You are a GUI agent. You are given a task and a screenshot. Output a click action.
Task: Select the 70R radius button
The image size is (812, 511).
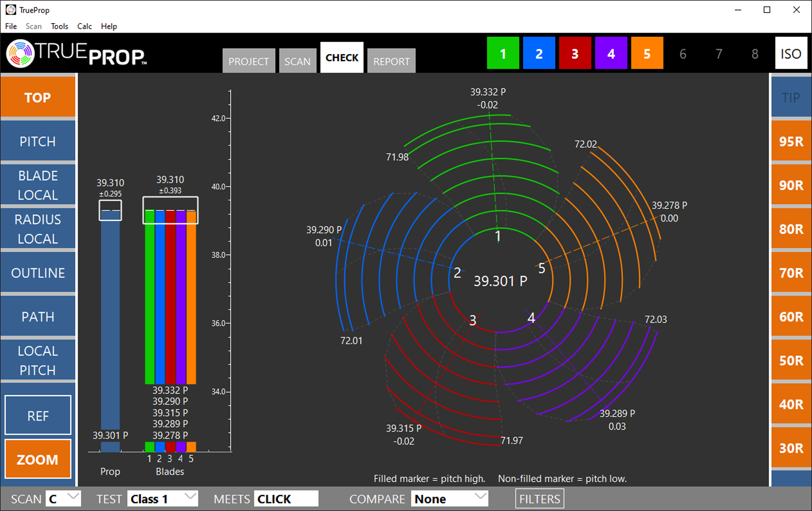(x=791, y=273)
